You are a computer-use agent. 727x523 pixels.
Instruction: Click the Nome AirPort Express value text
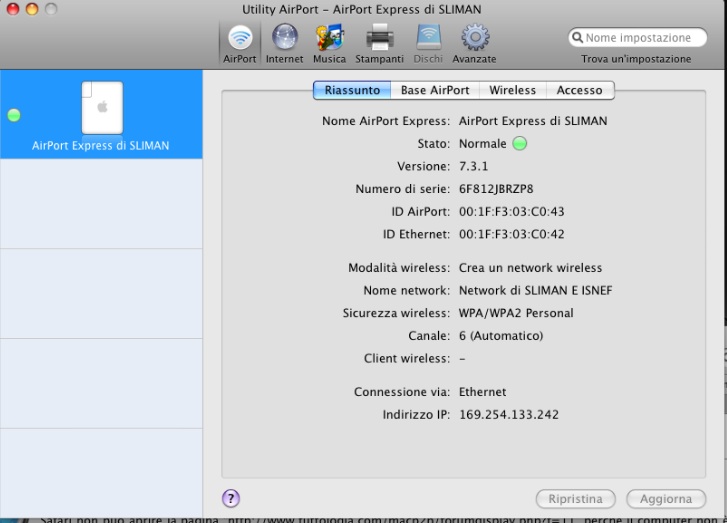click(x=533, y=121)
